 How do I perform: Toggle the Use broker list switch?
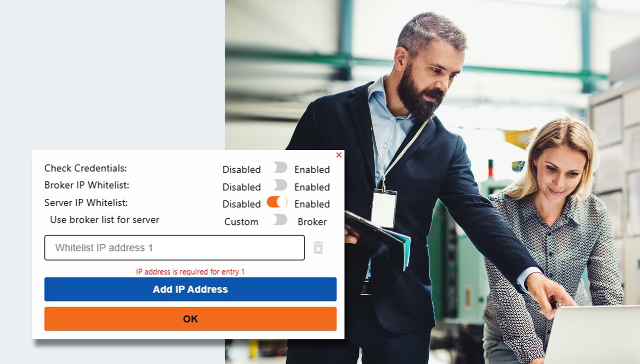pyautogui.click(x=277, y=220)
